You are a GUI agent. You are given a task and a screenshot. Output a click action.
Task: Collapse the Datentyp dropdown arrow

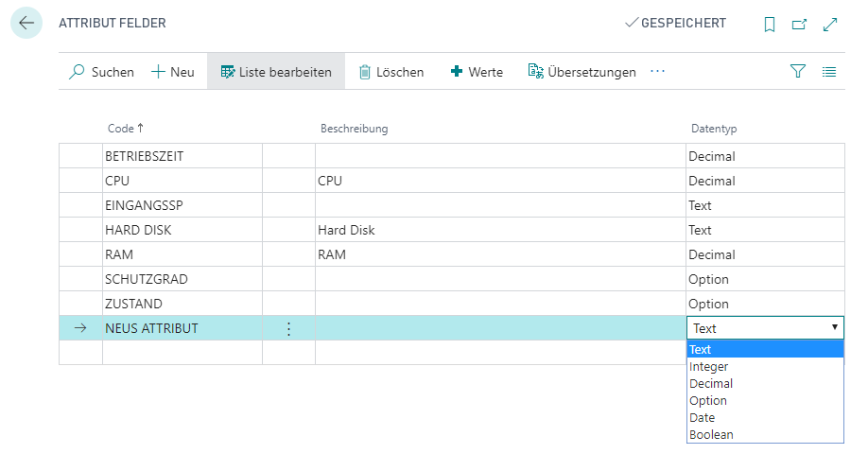834,327
